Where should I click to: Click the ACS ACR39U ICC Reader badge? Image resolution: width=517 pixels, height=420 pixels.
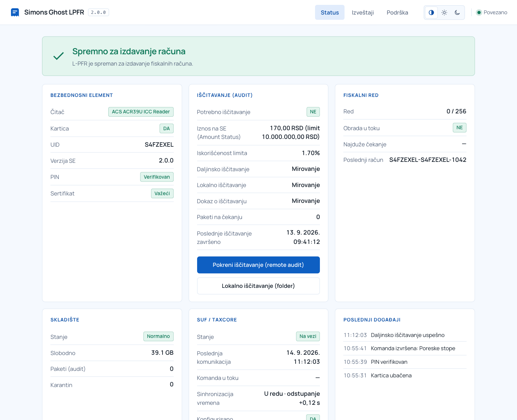click(141, 112)
